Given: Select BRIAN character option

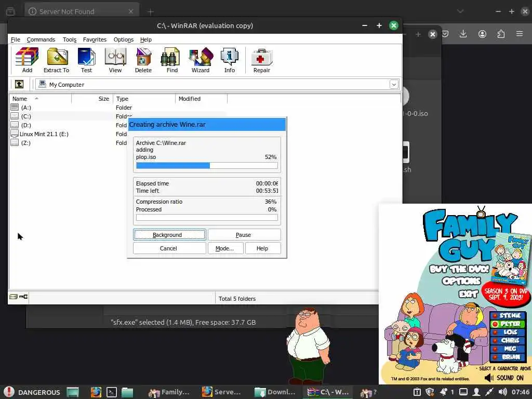Looking at the screenshot, I should pyautogui.click(x=508, y=356).
